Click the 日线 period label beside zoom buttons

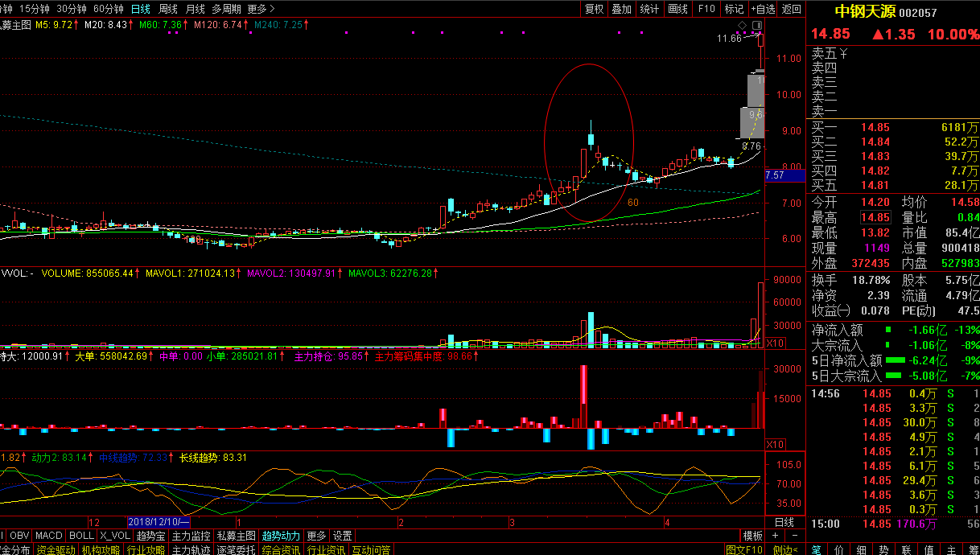[x=784, y=523]
